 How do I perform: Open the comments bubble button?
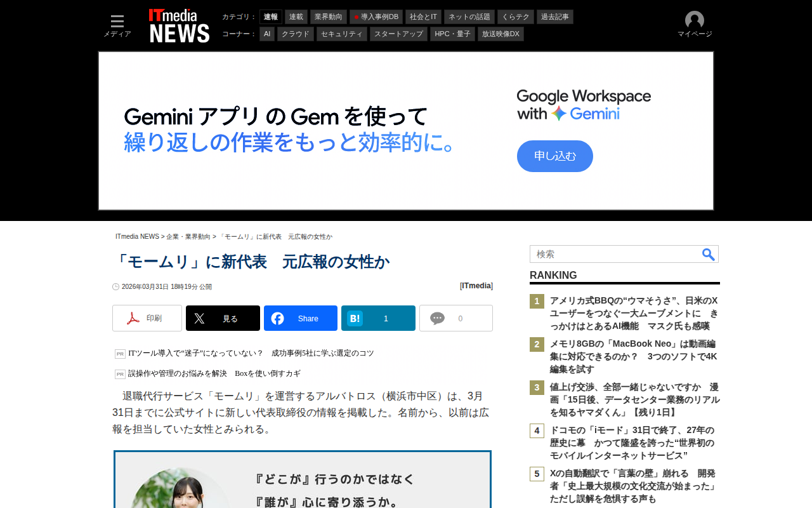pos(456,318)
